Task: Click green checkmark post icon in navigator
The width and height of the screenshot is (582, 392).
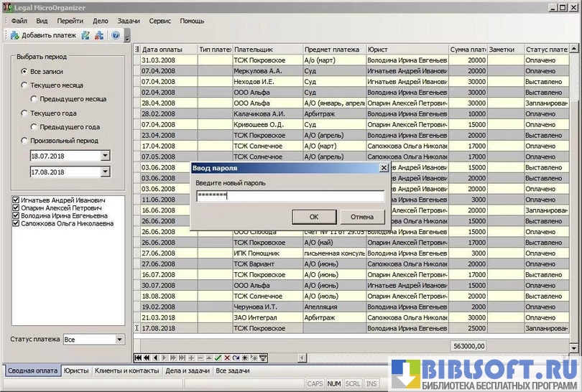Action: click(218, 358)
